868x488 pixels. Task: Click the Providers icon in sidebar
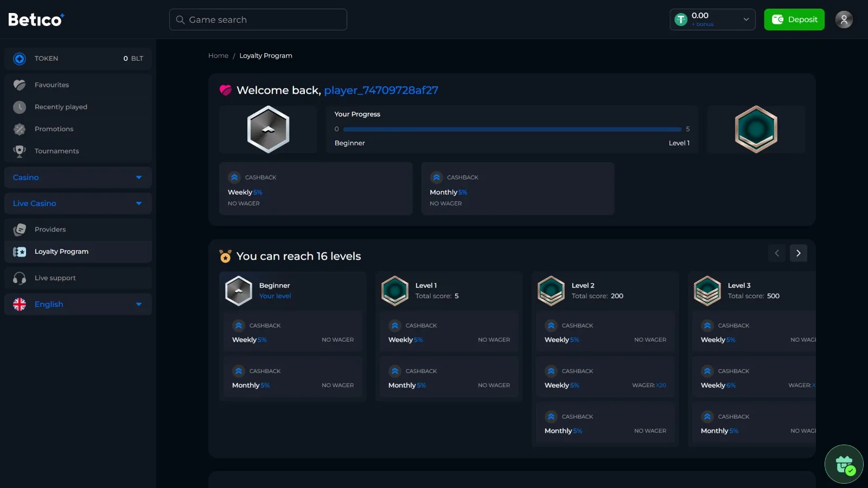point(20,230)
